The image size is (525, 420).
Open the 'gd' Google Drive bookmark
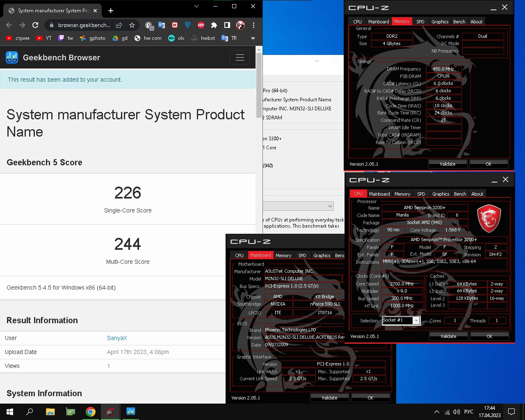(120, 38)
